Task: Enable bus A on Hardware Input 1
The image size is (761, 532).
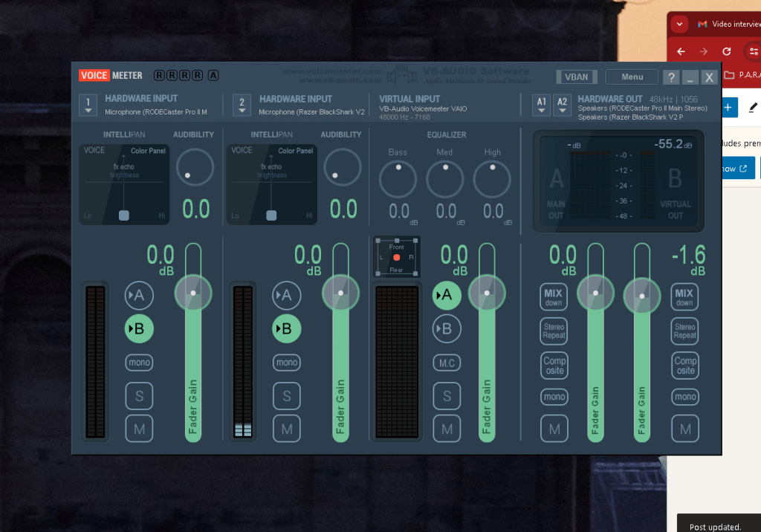Action: coord(139,295)
